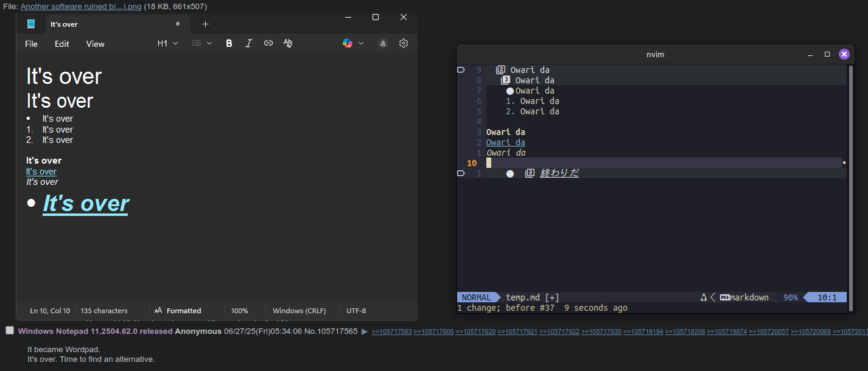
Task: Toggle the Formatted mode in status bar
Action: click(x=178, y=311)
